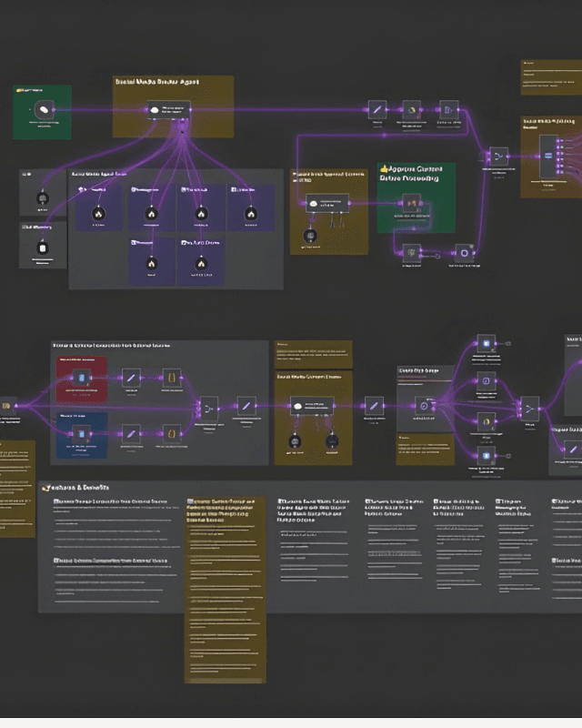Viewport: 582px width, 728px height.
Task: Open the switch node in the top-right yellow note
Action: [x=548, y=156]
